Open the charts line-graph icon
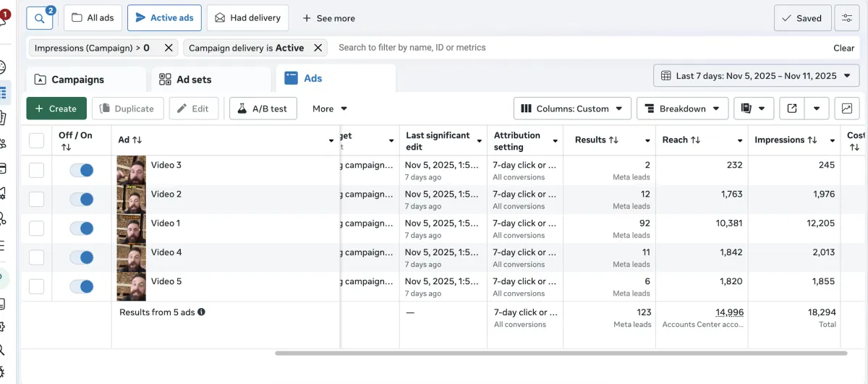Image resolution: width=868 pixels, height=384 pixels. [x=846, y=108]
